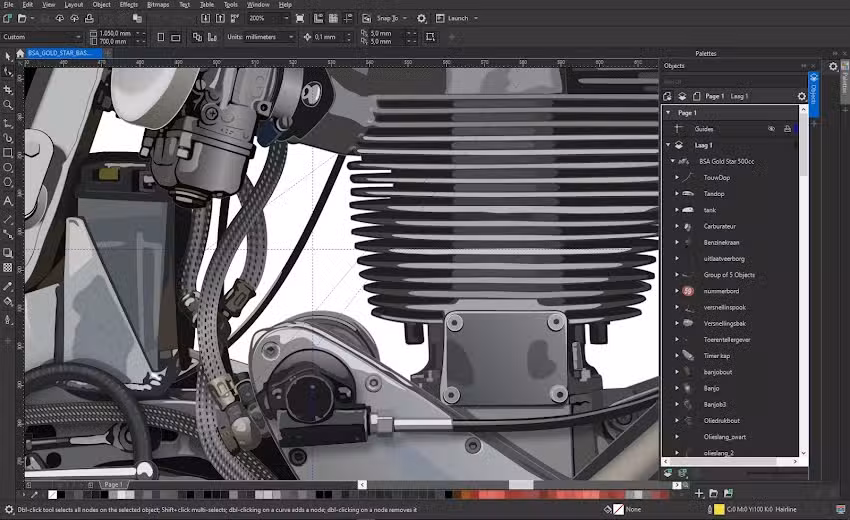This screenshot has width=850, height=520.
Task: Select the Eyedropper tool
Action: [8, 286]
